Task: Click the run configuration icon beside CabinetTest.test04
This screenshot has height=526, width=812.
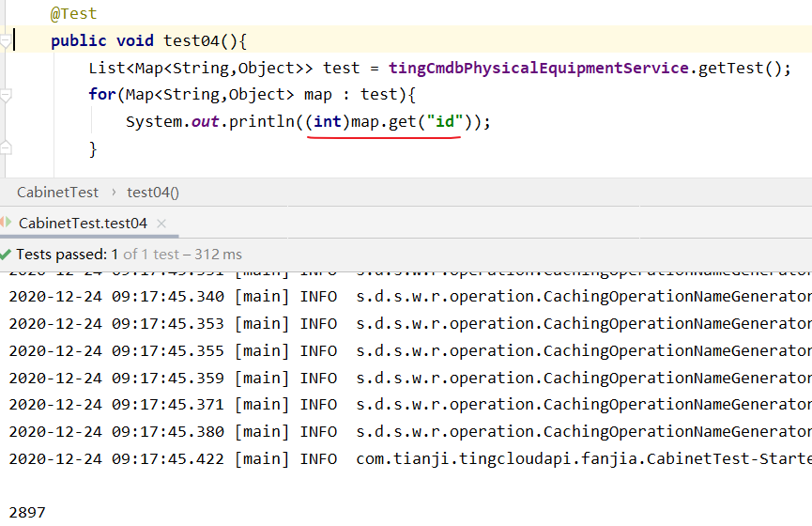Action: 6,223
